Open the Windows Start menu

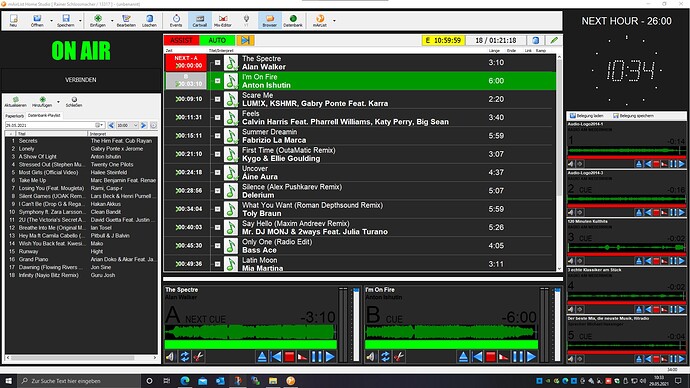coord(8,381)
